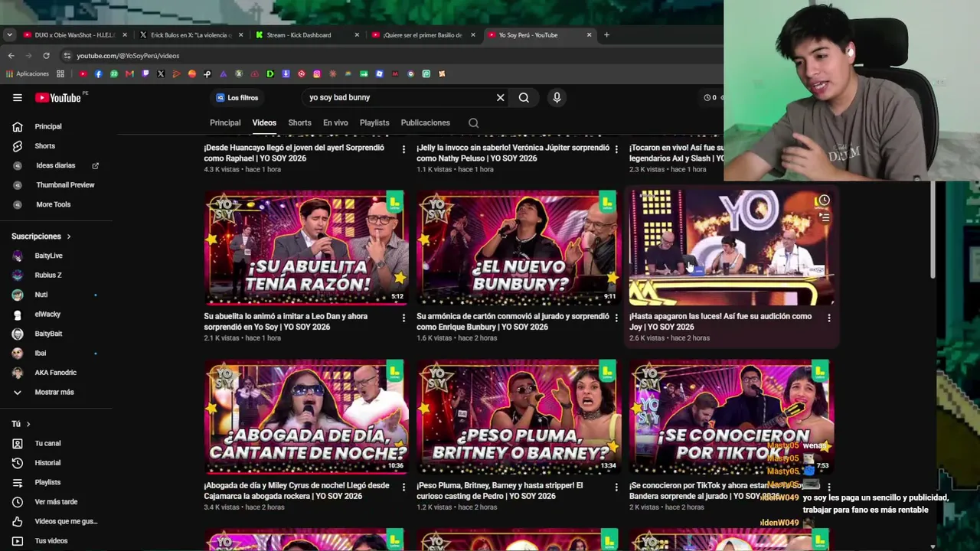This screenshot has height=551, width=980.
Task: Open options for the Enrique Bunbury video
Action: click(616, 318)
